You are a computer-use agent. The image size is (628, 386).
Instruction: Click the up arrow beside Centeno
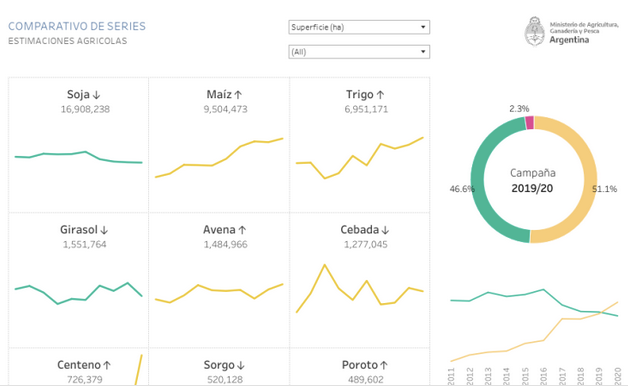point(107,365)
